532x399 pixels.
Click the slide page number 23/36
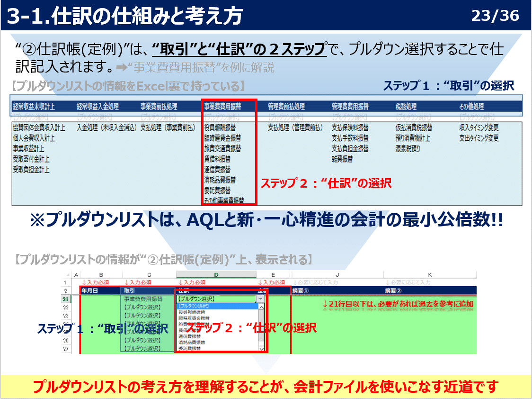pyautogui.click(x=496, y=16)
